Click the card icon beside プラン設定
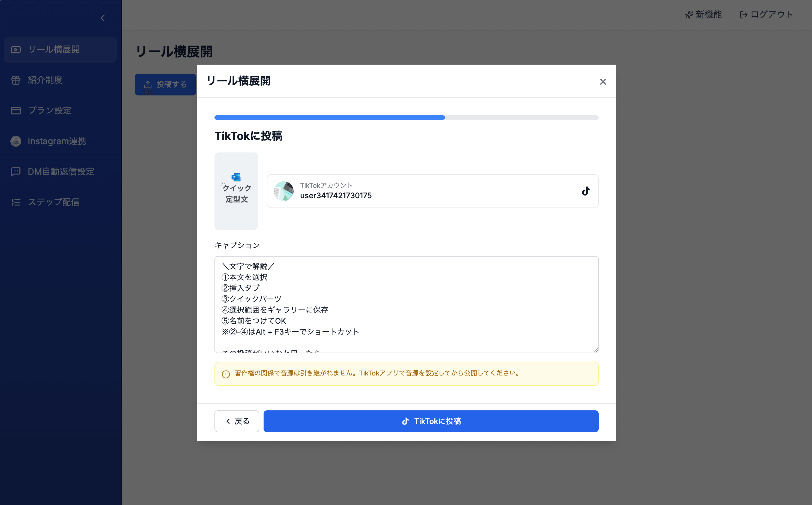 click(x=16, y=110)
